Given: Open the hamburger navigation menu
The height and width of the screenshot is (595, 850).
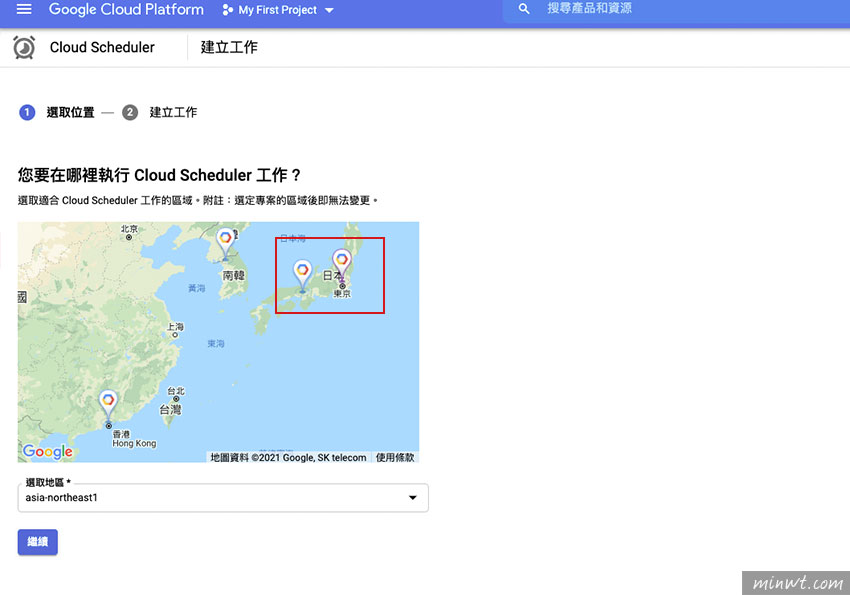Looking at the screenshot, I should coord(24,9).
